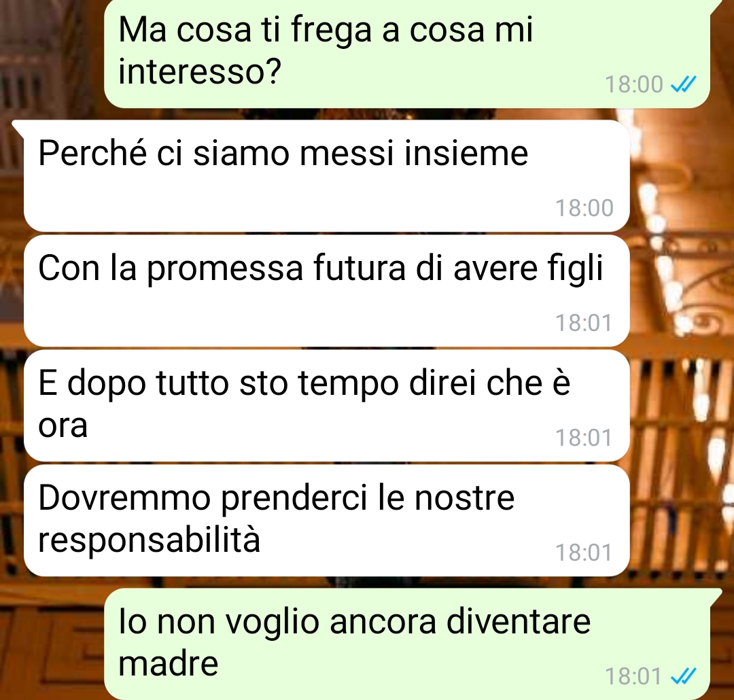Select 'E dopo tutto sto tempo direi che è ora' message
Viewport: 734px width, 700px height.
326,406
